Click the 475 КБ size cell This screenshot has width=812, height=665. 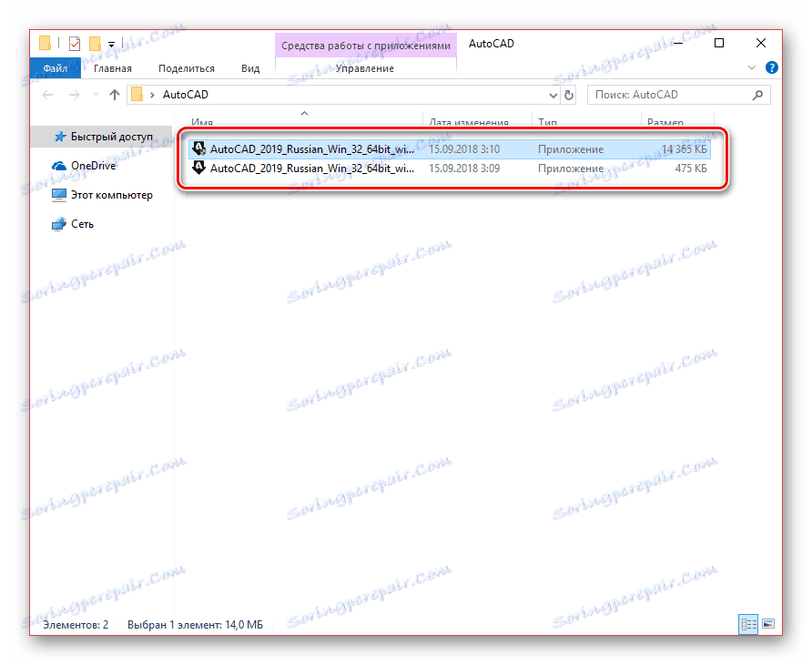click(691, 169)
